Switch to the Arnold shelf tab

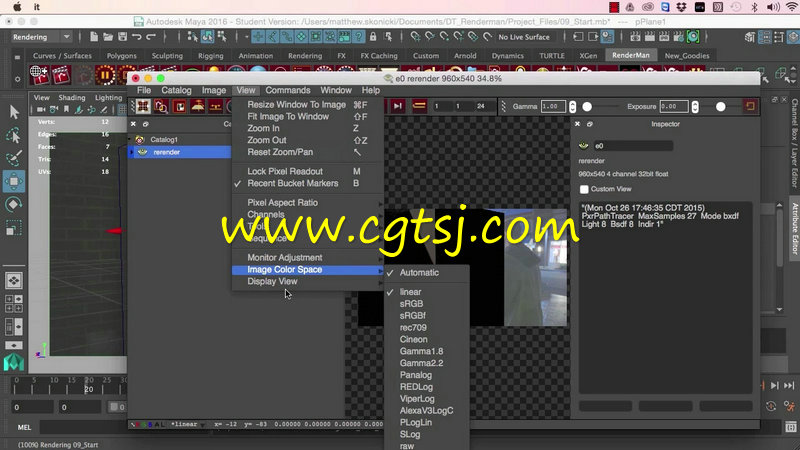pyautogui.click(x=465, y=56)
